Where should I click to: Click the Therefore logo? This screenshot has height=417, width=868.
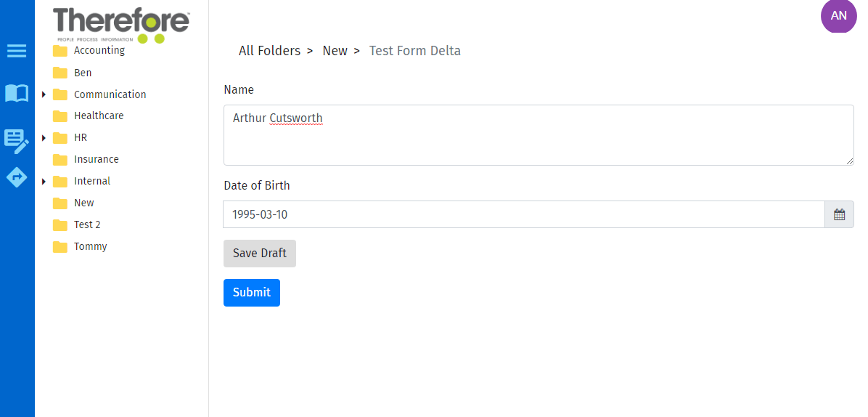point(121,23)
